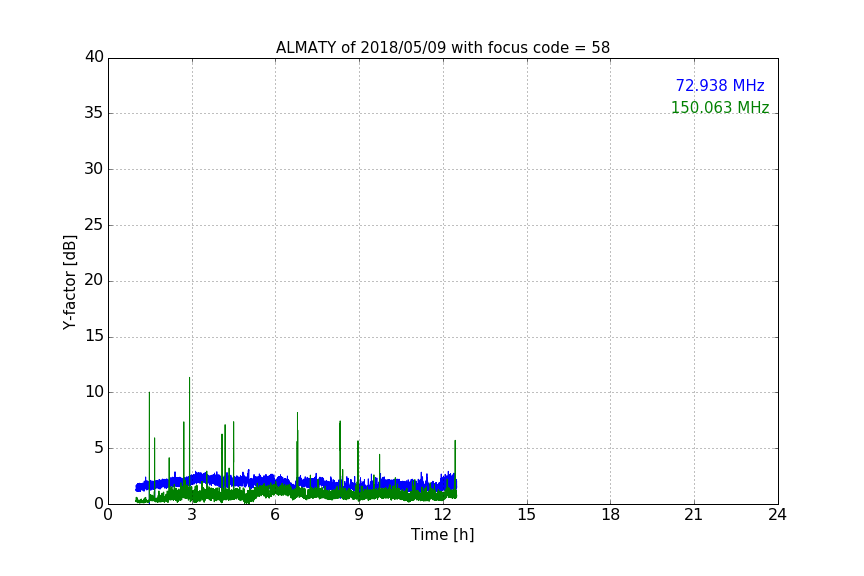Click the x-axis tick label 15
Screen dimensions: 864x576
(526, 515)
